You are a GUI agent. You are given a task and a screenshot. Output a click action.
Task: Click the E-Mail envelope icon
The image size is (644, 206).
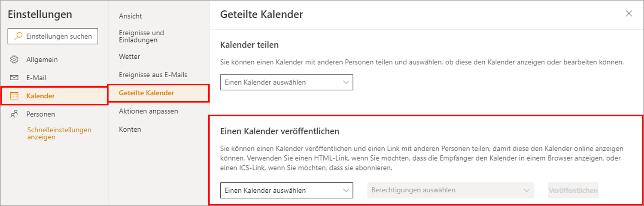(x=14, y=78)
